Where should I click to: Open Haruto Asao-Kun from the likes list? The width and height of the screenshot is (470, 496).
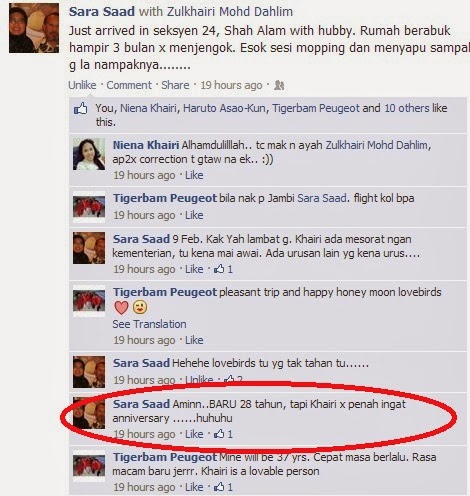click(x=225, y=108)
